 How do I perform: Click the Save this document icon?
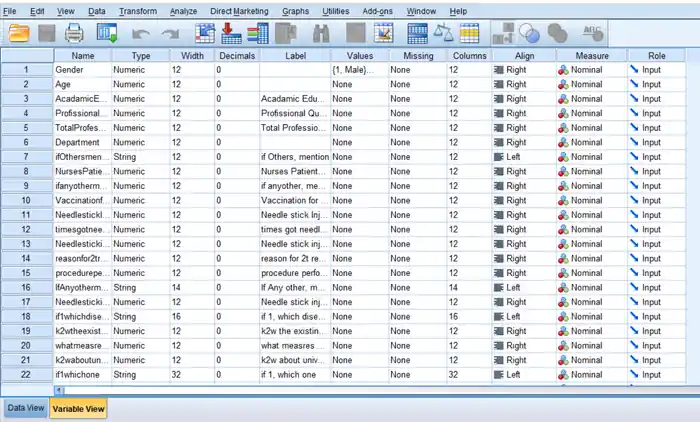click(46, 33)
